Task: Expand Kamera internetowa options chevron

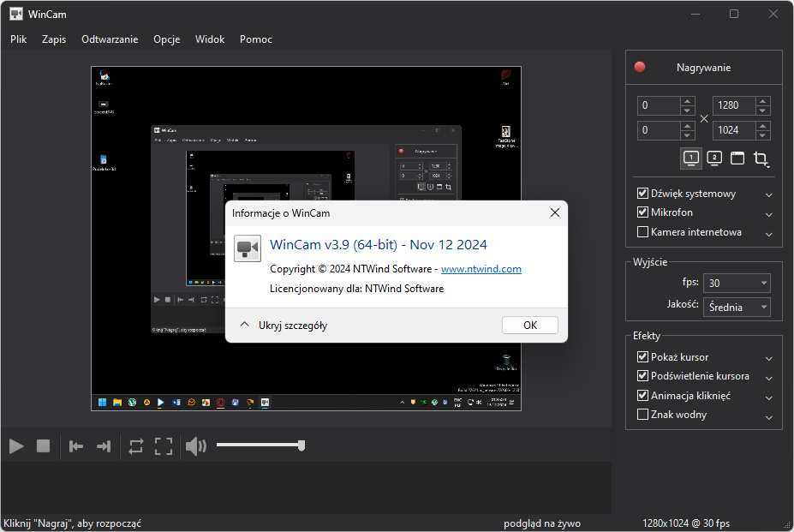Action: (768, 234)
